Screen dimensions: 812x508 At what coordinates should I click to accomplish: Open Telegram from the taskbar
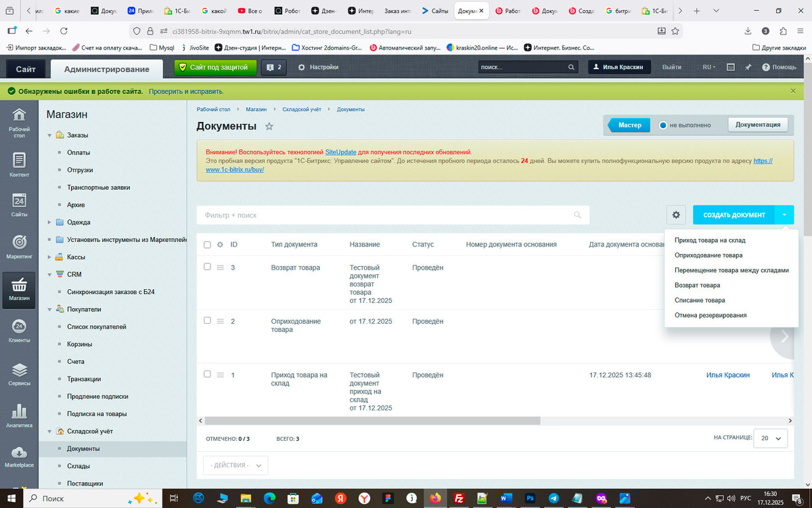click(554, 498)
